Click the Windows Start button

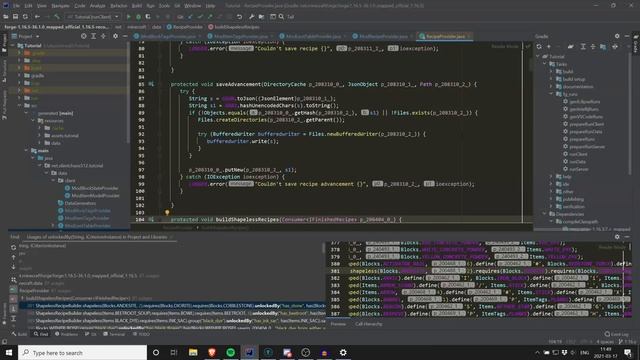(x=9, y=353)
